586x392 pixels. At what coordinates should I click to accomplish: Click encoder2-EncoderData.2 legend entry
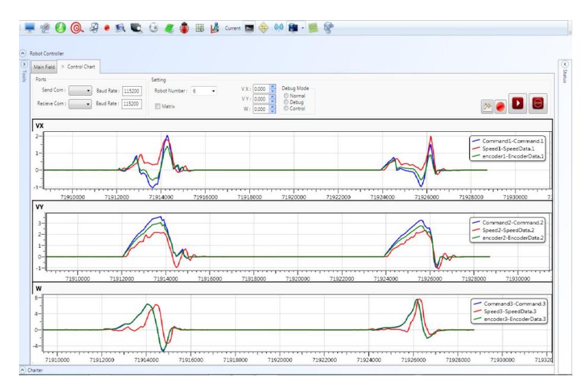point(508,238)
